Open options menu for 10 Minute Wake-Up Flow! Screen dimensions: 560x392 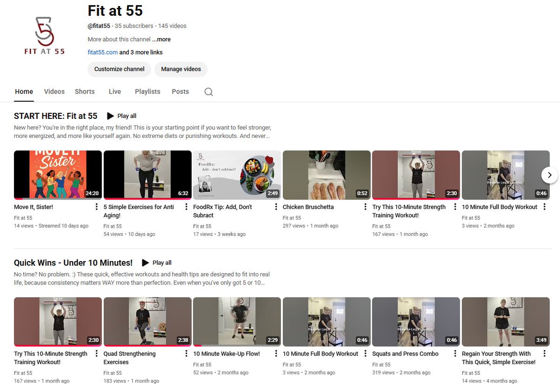276,354
